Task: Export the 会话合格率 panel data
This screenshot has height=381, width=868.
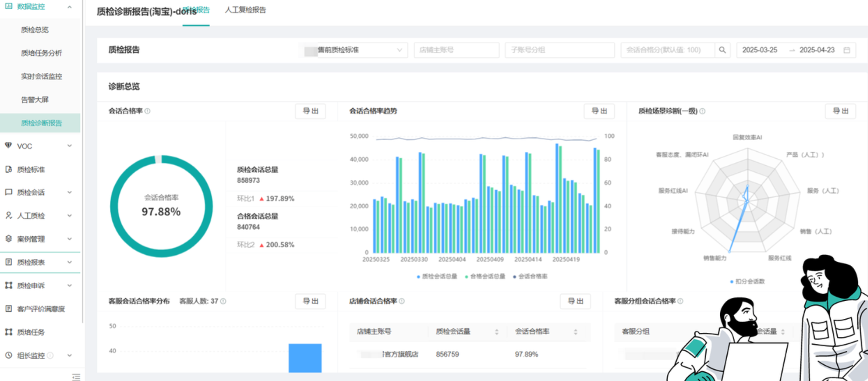Action: tap(310, 111)
